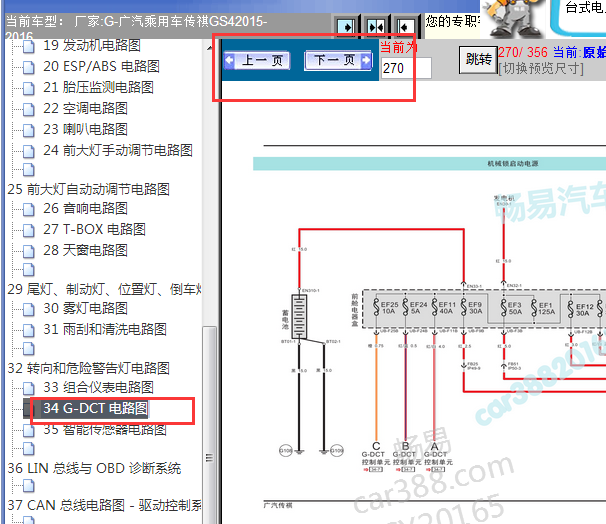This screenshot has height=524, width=606.
Task: Click document icon beside 22 空调电路图
Action: click(28, 109)
